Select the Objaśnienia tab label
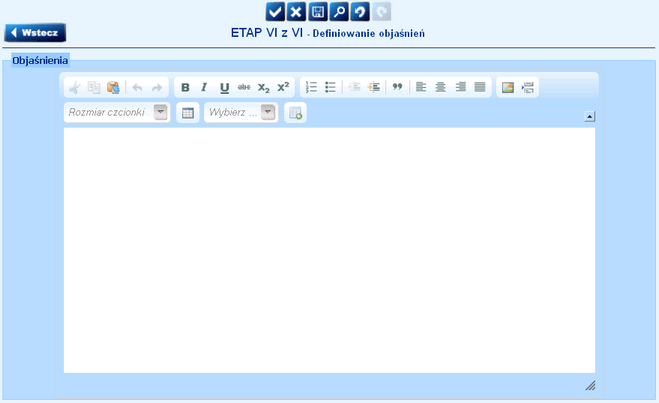 point(40,60)
